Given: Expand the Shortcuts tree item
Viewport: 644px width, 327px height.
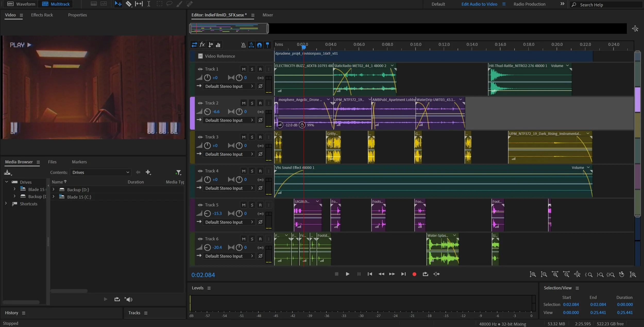Looking at the screenshot, I should 6,204.
